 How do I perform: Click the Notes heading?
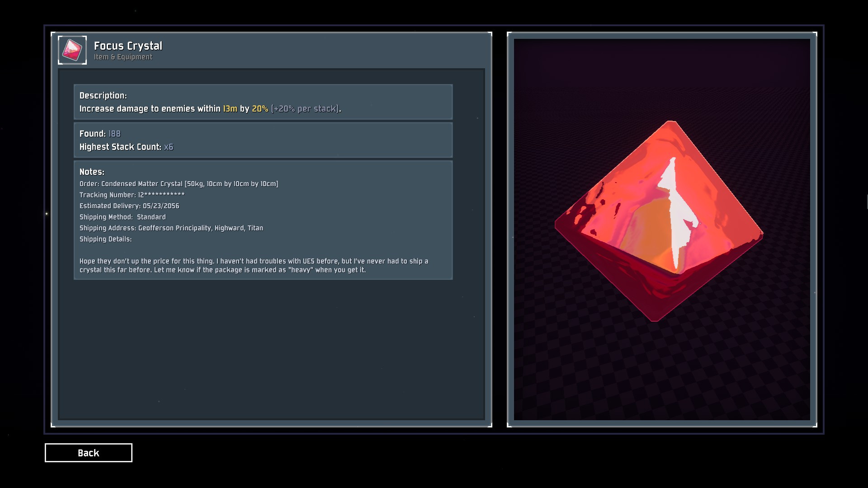(92, 172)
